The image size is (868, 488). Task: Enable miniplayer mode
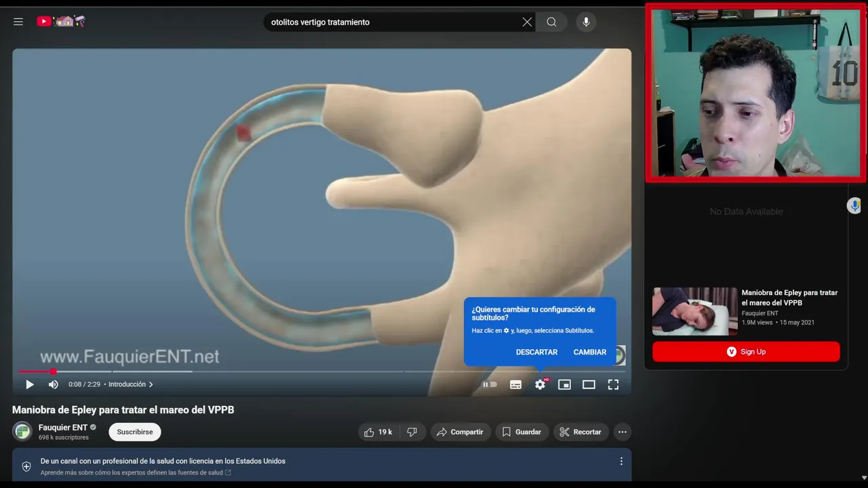tap(564, 384)
